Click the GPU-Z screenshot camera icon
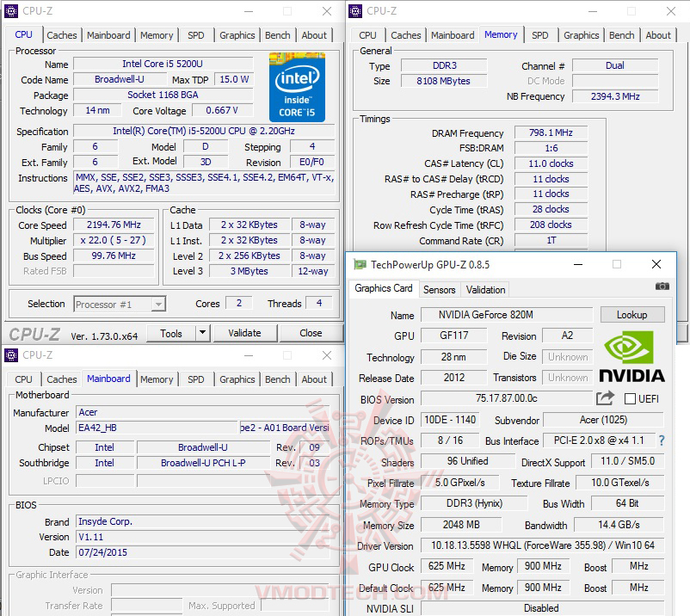The image size is (690, 616). (662, 286)
